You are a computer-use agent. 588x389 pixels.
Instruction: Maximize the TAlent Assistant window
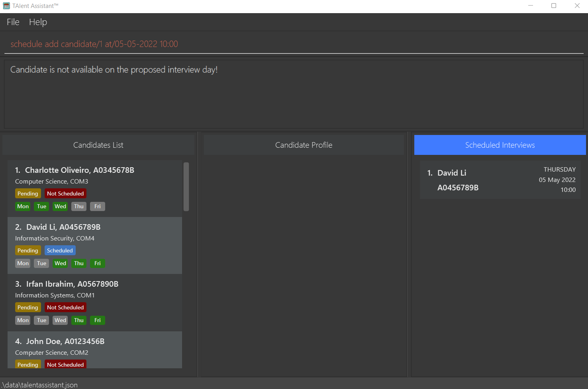(x=554, y=6)
